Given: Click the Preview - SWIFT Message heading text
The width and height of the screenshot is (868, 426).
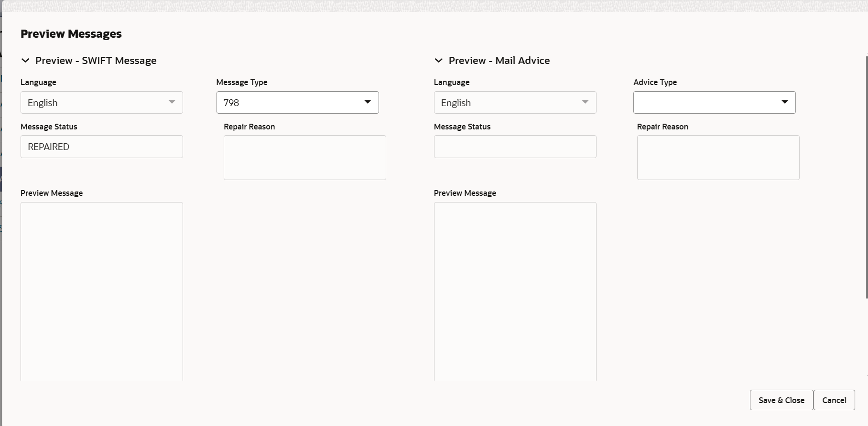Looking at the screenshot, I should (96, 61).
